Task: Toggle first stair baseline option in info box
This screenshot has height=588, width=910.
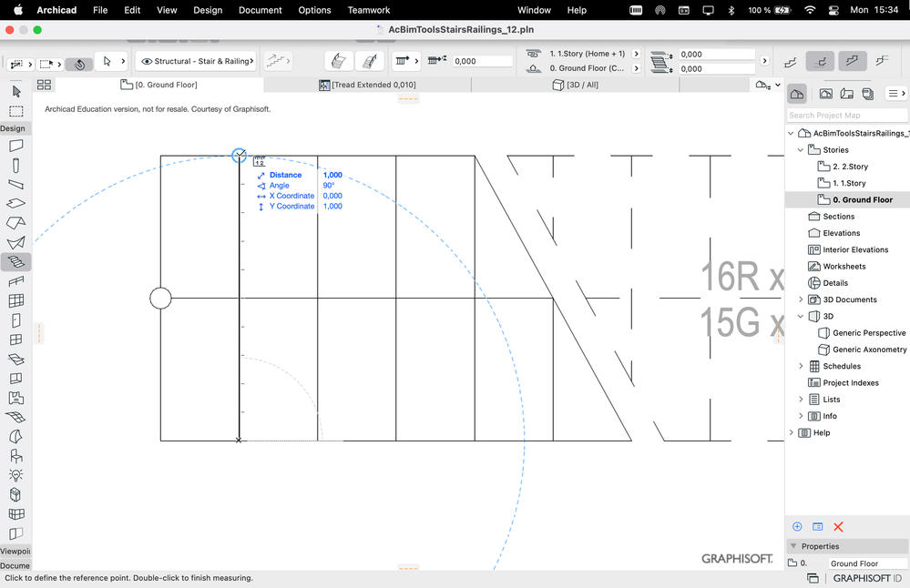Action: point(790,61)
